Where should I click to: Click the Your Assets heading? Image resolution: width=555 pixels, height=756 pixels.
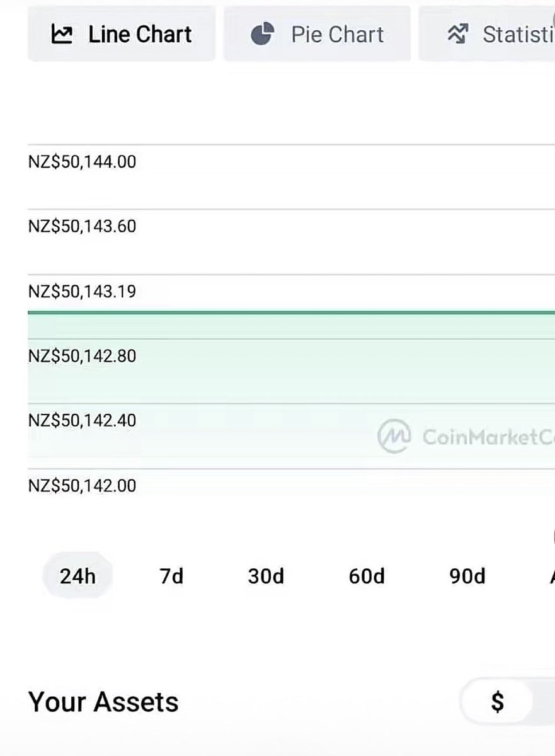click(103, 702)
